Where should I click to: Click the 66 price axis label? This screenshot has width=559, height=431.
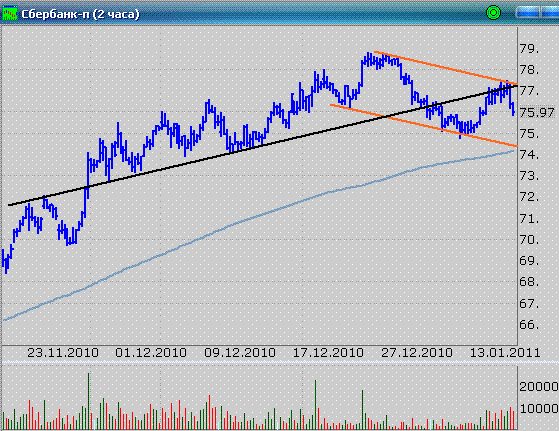coord(529,325)
